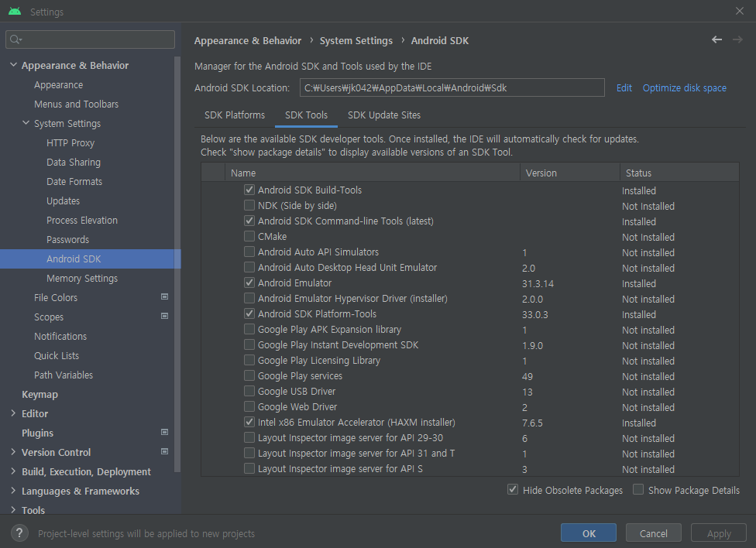Enable Show Package Details

tap(638, 490)
